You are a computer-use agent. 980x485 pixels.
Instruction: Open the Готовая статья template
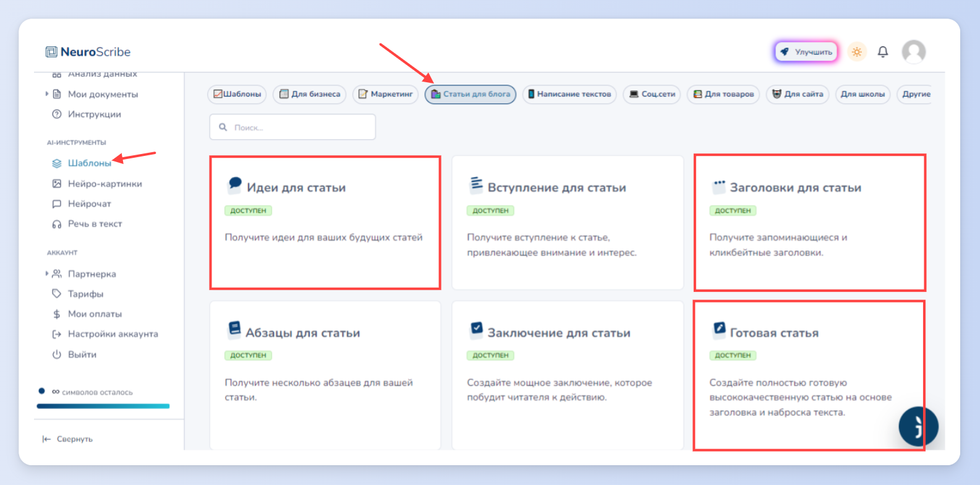coord(809,376)
